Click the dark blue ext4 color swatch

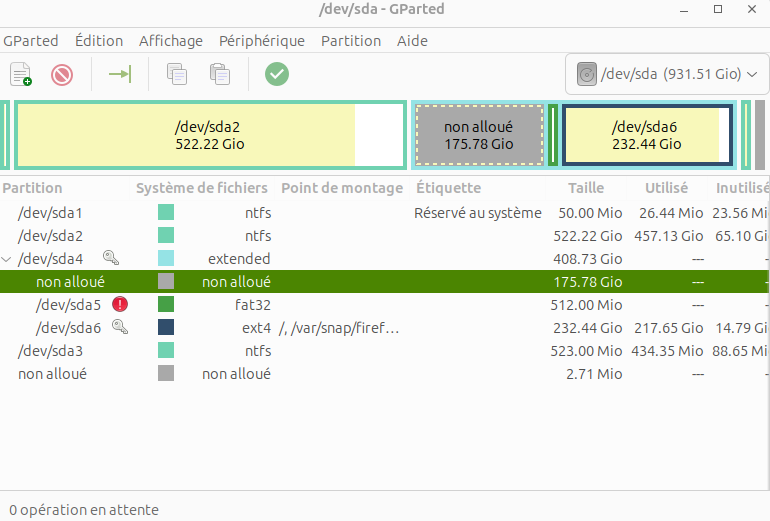tap(166, 328)
